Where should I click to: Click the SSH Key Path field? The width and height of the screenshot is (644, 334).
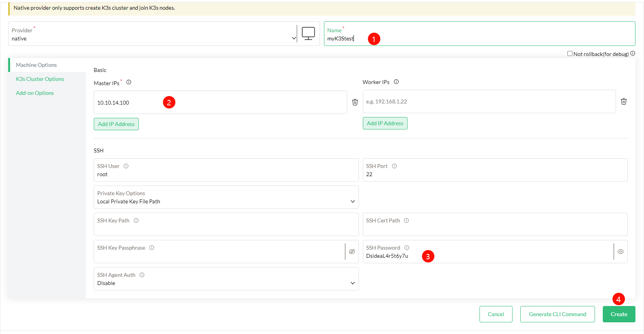coord(226,224)
